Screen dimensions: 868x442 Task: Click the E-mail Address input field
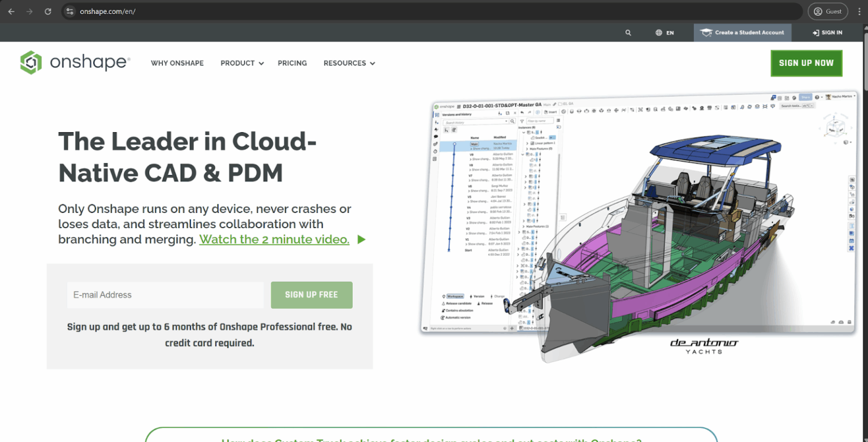(165, 295)
